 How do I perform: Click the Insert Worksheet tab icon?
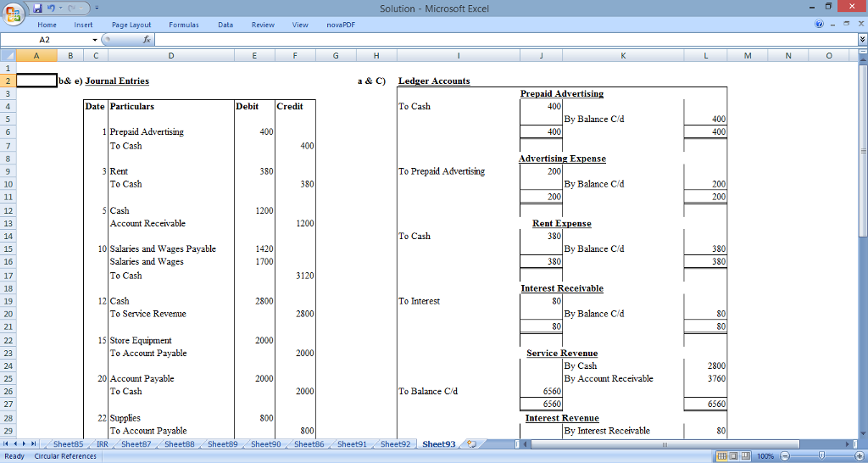click(x=471, y=444)
